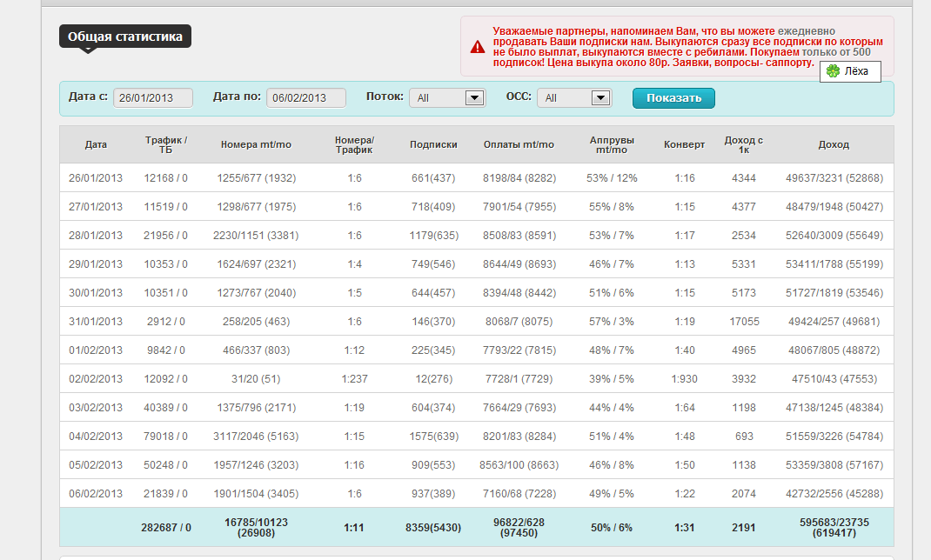This screenshot has height=560, width=931.
Task: Click the Номера/Трафик column header
Action: coord(354,144)
